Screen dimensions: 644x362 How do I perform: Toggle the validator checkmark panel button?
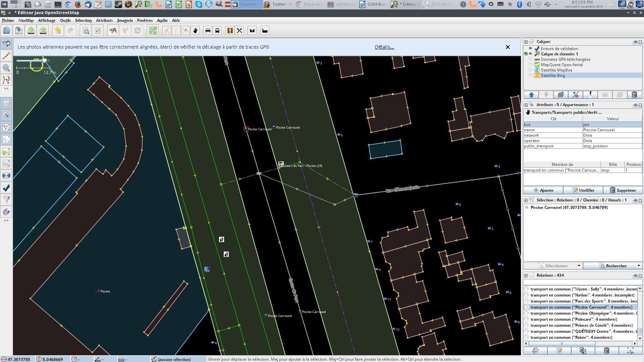6,188
